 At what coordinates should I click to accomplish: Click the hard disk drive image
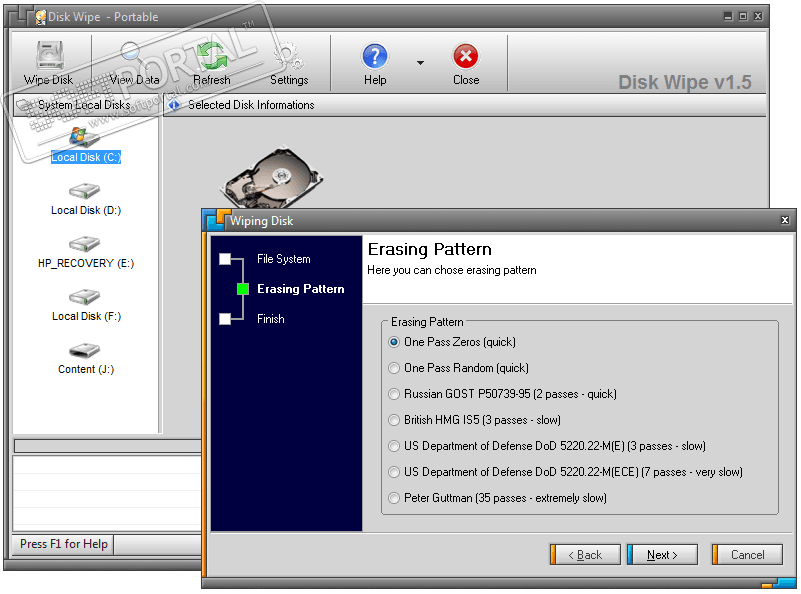[274, 177]
